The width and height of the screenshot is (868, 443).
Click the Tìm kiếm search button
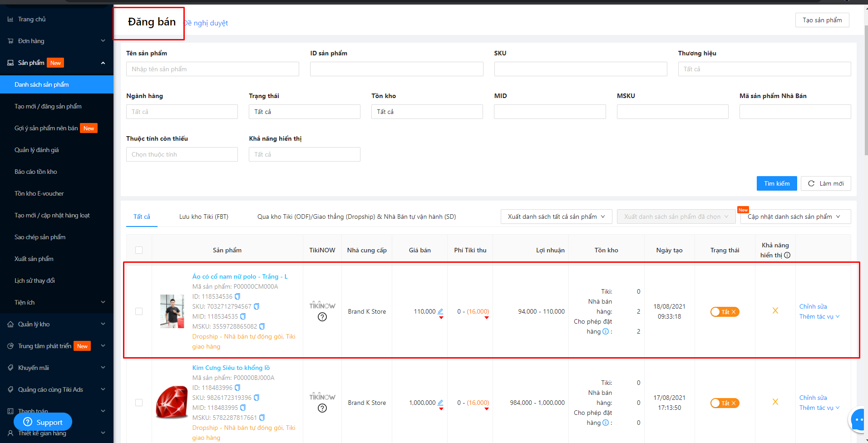point(777,183)
